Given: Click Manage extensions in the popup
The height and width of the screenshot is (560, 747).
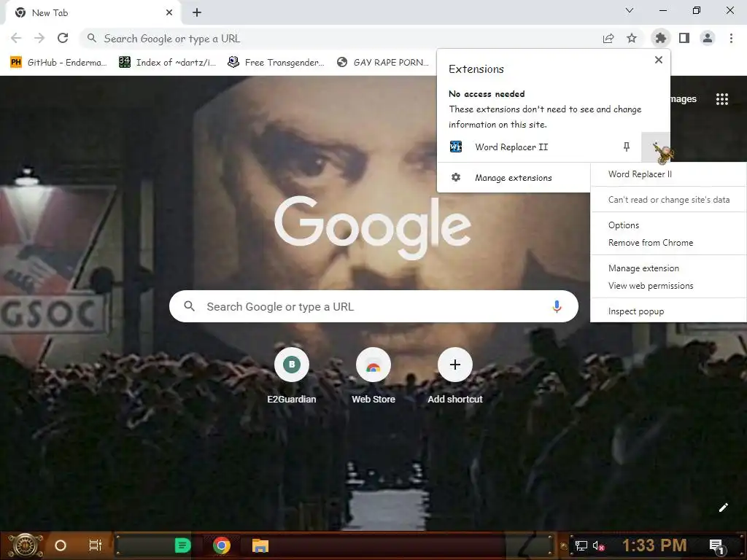Looking at the screenshot, I should tap(513, 178).
